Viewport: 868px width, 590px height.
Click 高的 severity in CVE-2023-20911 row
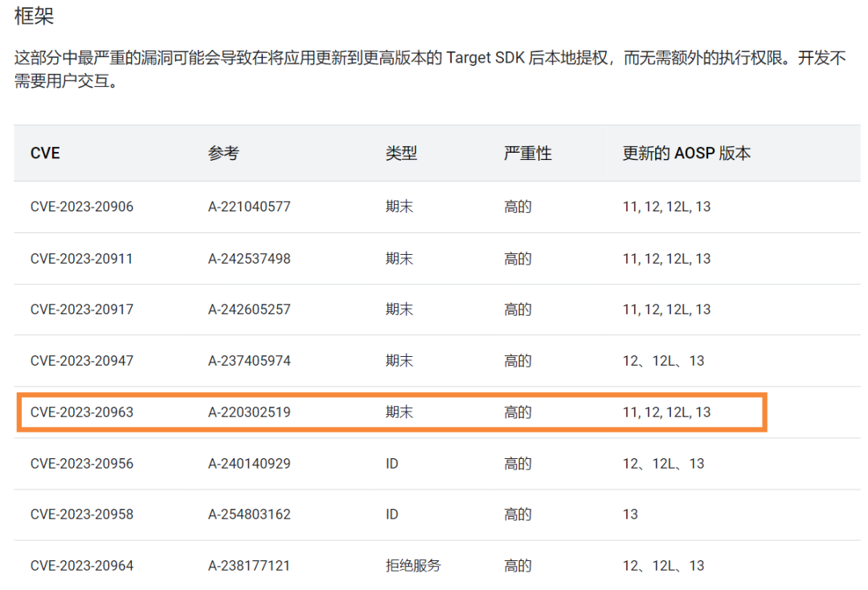pos(518,259)
